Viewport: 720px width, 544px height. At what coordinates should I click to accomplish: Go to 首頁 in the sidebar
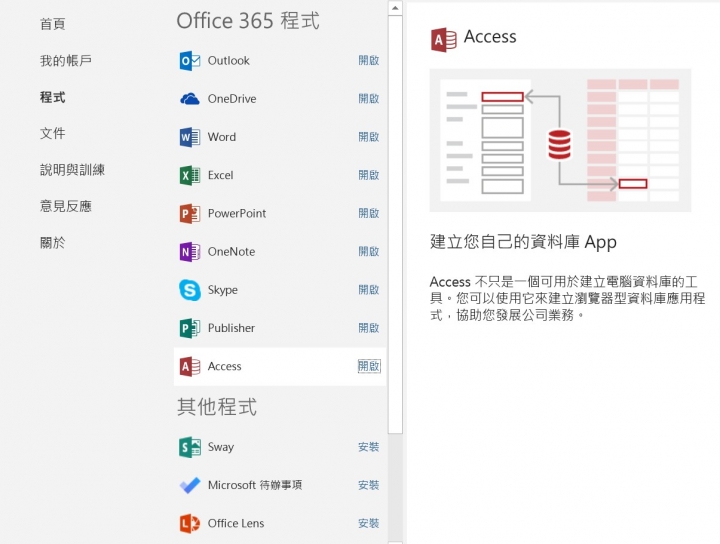[53, 24]
